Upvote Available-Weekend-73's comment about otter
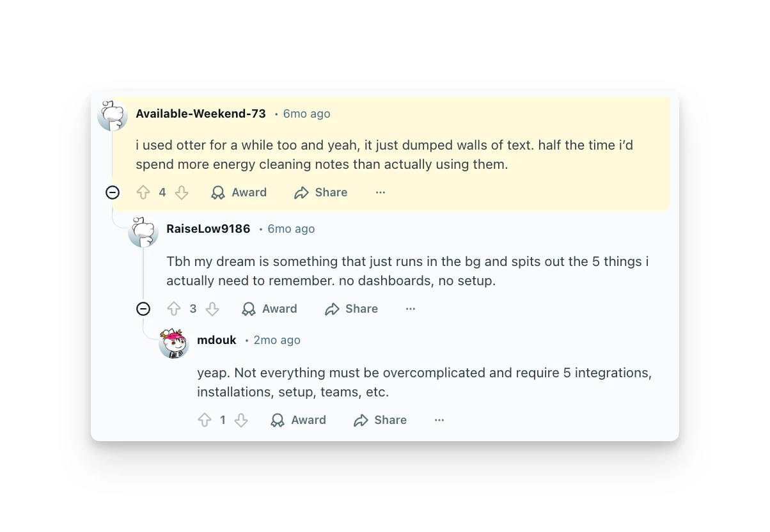This screenshot has width=770, height=532. pyautogui.click(x=143, y=192)
